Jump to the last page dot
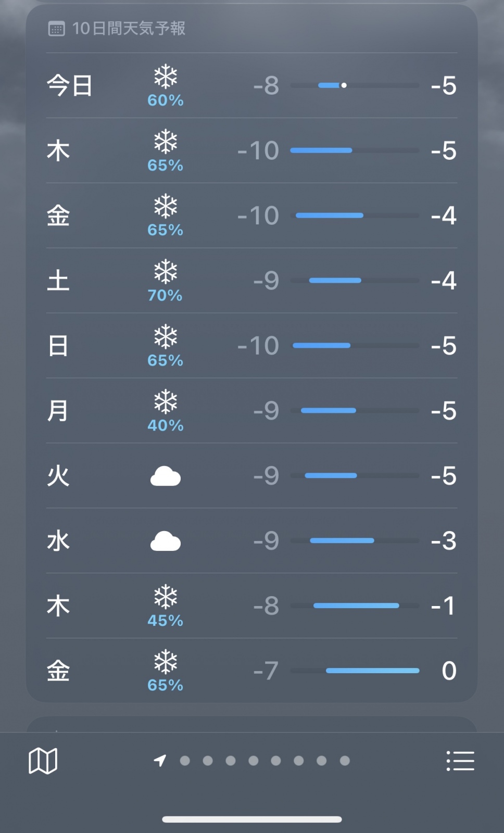 [345, 761]
